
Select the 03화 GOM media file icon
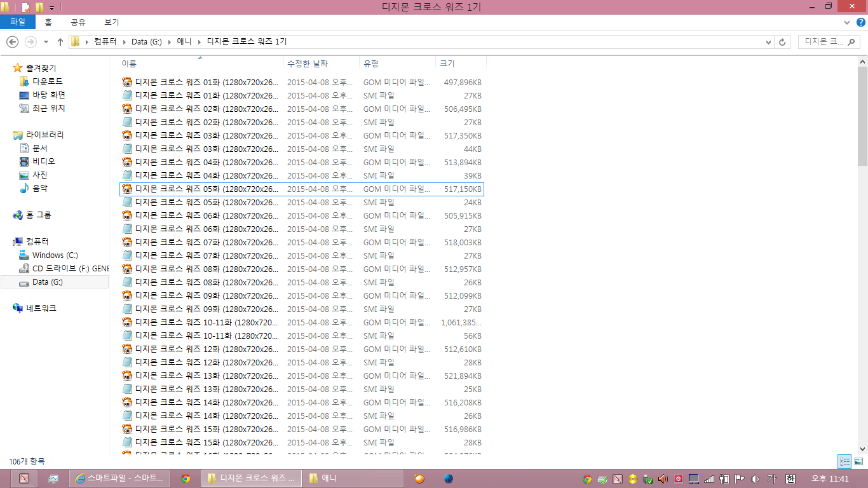[127, 135]
